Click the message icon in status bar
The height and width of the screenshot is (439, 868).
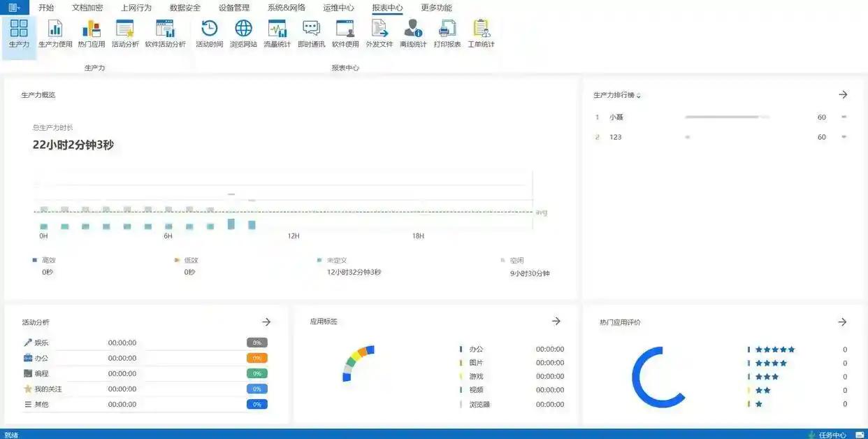(860, 435)
